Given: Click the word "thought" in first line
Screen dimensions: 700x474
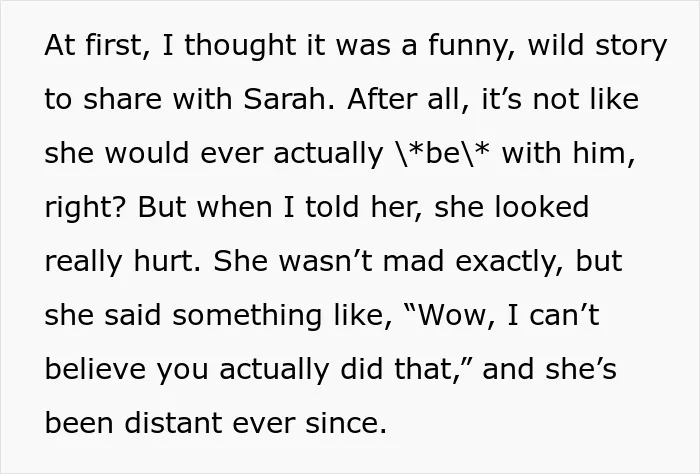Looking at the screenshot, I should [x=240, y=46].
